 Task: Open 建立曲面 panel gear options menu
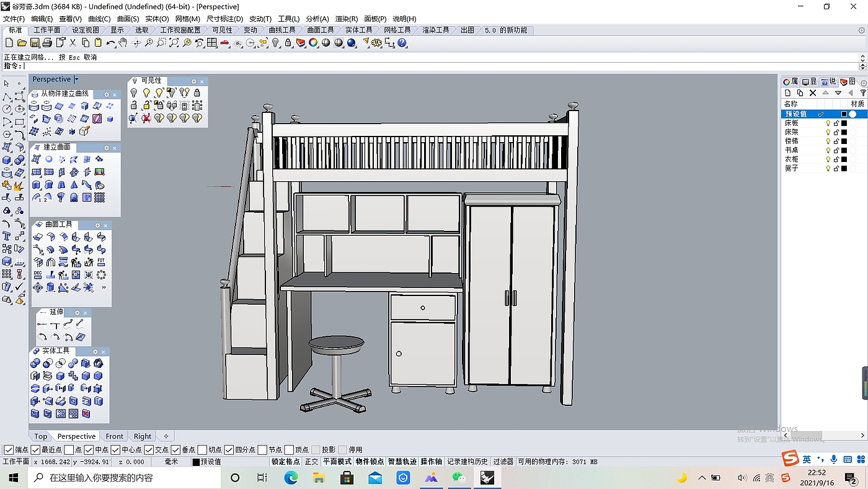106,148
